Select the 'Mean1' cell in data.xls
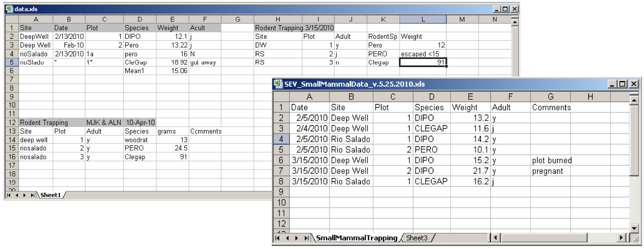 [139, 71]
